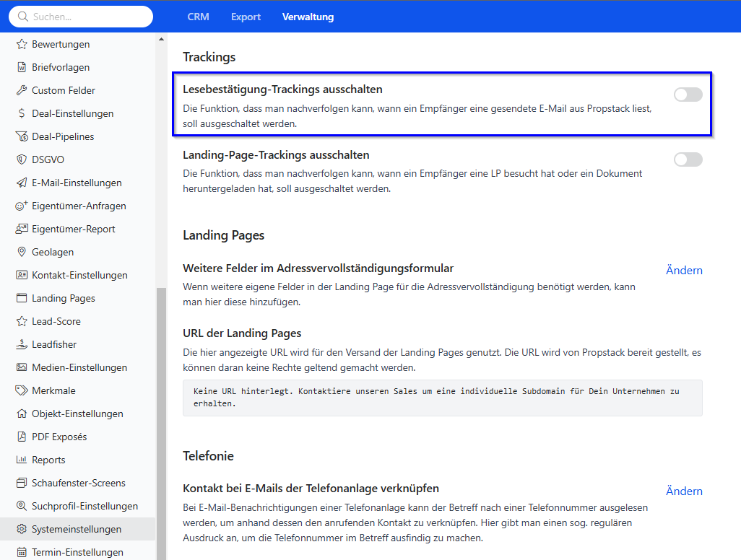
Task: Click the paper plane icon for E-Mail-Einstellungen
Action: [x=22, y=183]
